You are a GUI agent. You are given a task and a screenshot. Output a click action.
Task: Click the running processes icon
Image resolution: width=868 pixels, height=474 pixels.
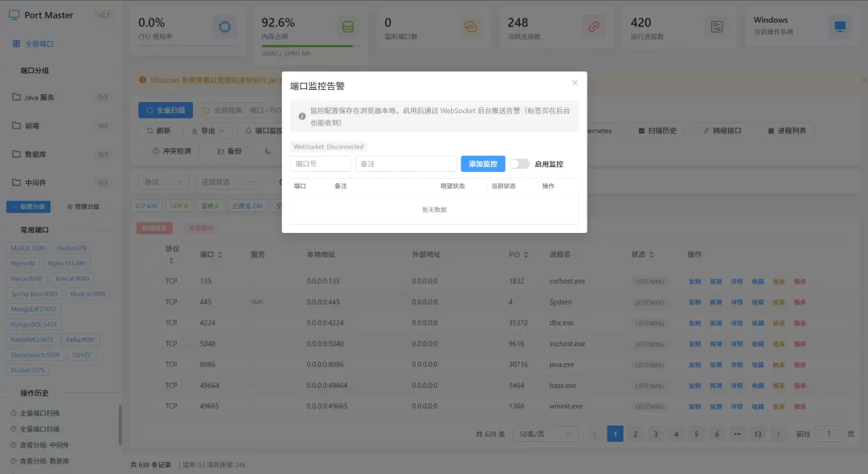(717, 27)
